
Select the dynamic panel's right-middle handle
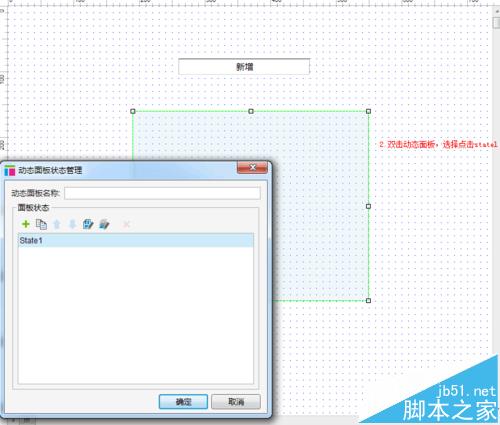coord(368,206)
